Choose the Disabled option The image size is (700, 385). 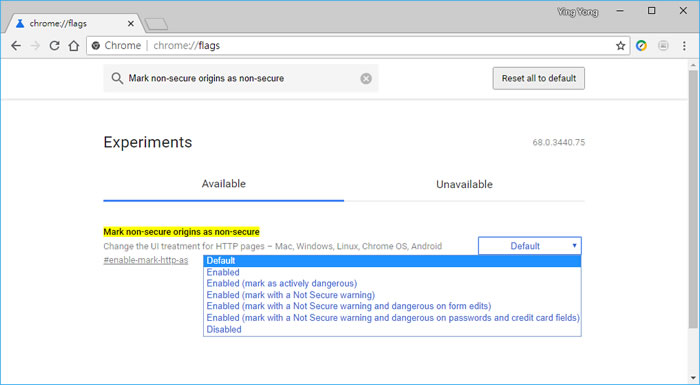pos(392,330)
